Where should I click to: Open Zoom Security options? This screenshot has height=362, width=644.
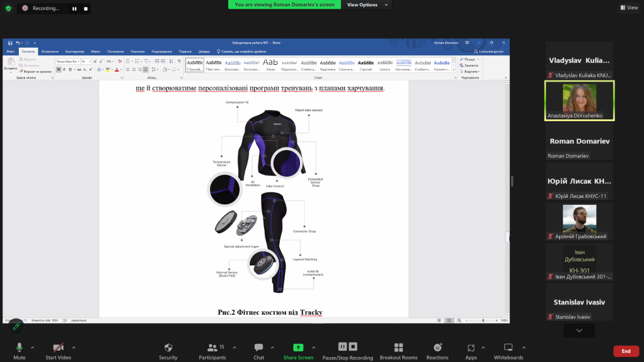tap(168, 351)
